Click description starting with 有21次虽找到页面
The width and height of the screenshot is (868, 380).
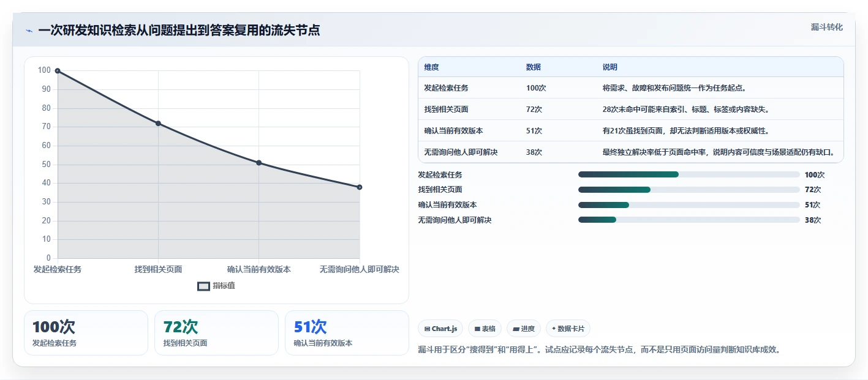pyautogui.click(x=686, y=131)
